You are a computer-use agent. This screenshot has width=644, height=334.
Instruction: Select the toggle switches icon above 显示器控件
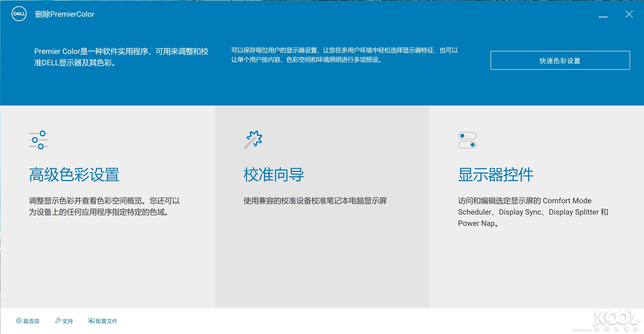coord(467,140)
